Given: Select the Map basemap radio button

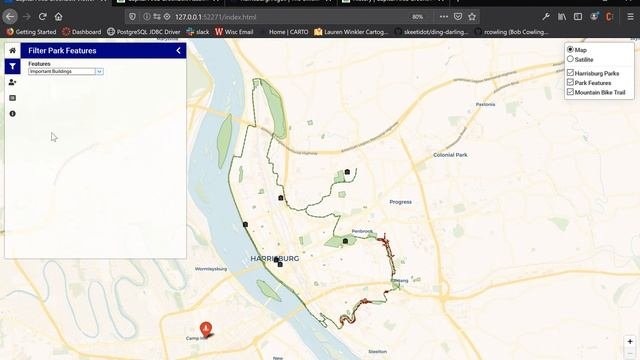Looking at the screenshot, I should click(x=570, y=49).
